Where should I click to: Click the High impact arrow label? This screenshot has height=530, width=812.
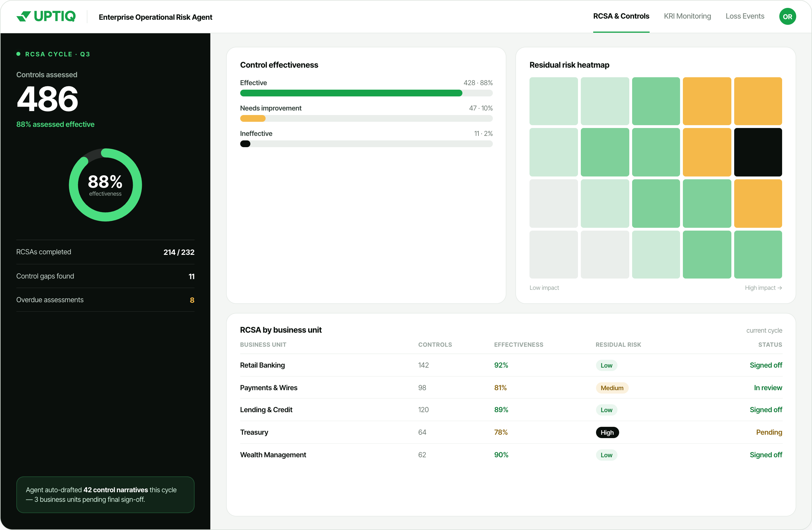coord(763,288)
